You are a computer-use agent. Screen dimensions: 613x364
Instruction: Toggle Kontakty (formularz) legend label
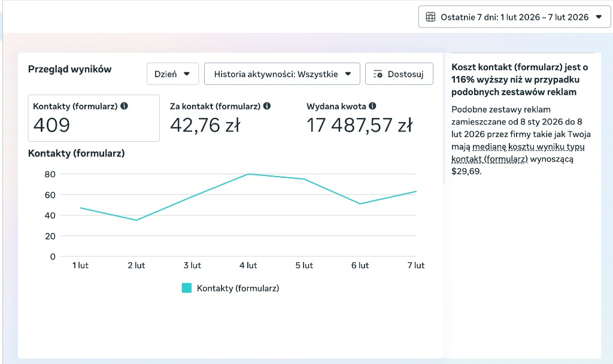pos(238,288)
